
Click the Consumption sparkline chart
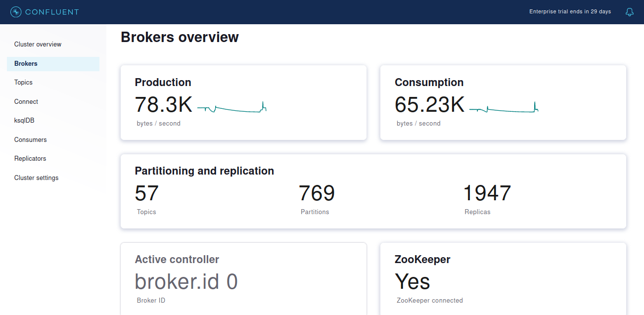(x=503, y=107)
